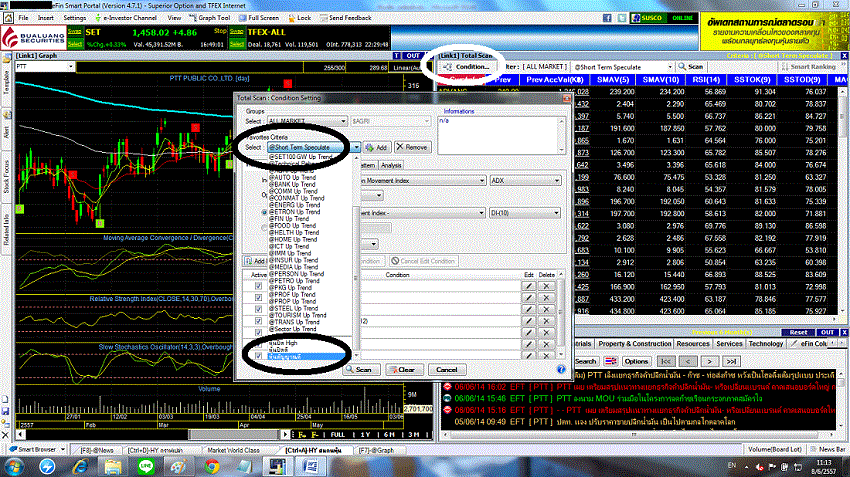
Task: Toggle Active checkbox of third condition row
Action: [258, 310]
